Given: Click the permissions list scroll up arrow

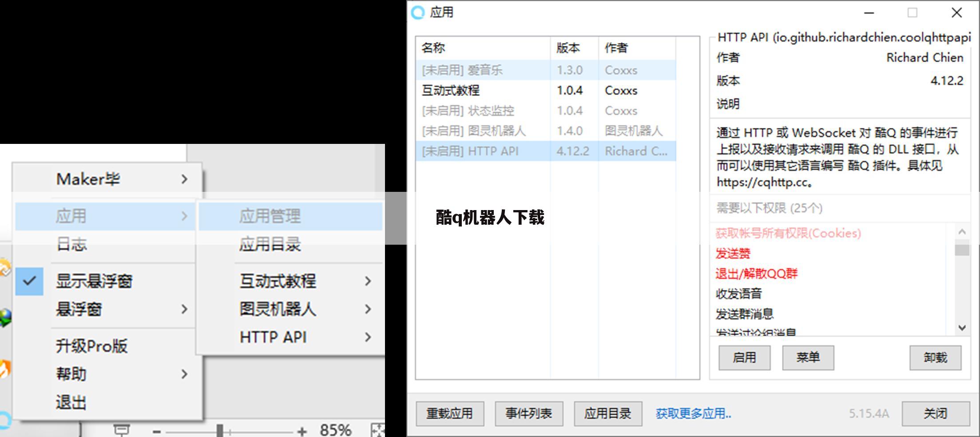Looking at the screenshot, I should pos(962,231).
